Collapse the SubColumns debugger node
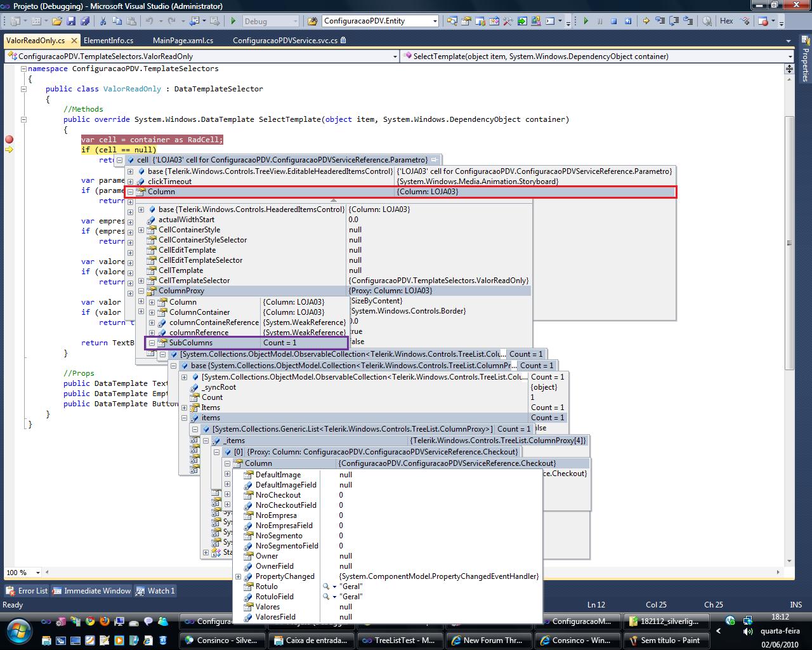 (152, 343)
